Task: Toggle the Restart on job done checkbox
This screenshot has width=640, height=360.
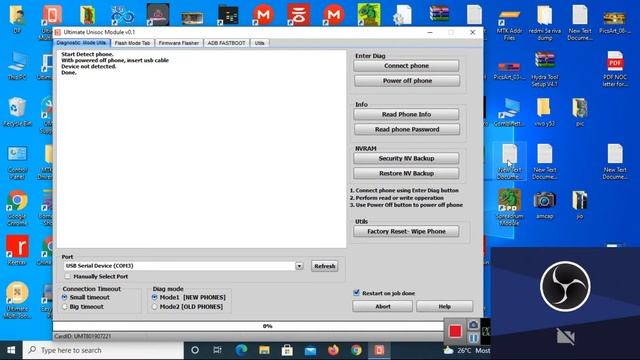Action: click(x=356, y=293)
